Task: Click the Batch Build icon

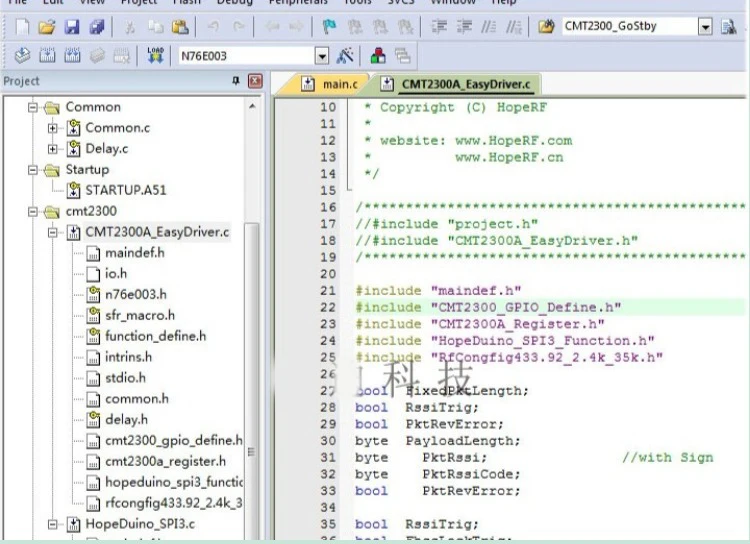Action: pyautogui.click(x=97, y=56)
